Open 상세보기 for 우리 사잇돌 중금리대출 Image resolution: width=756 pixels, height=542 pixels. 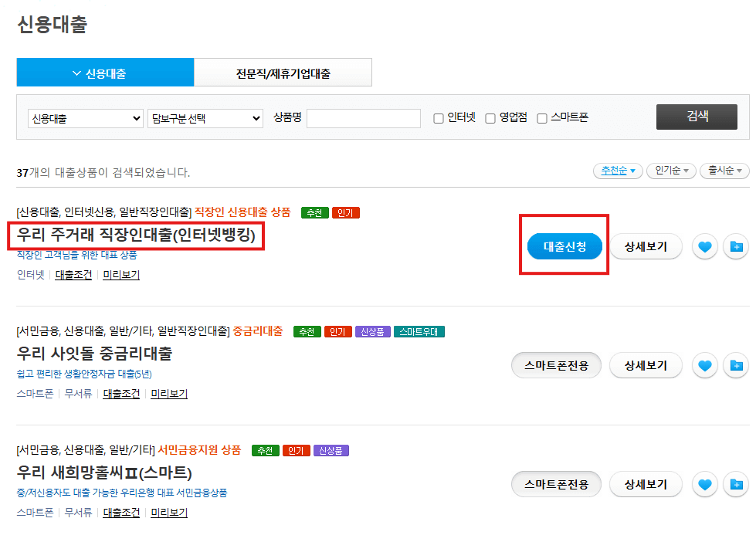[646, 365]
